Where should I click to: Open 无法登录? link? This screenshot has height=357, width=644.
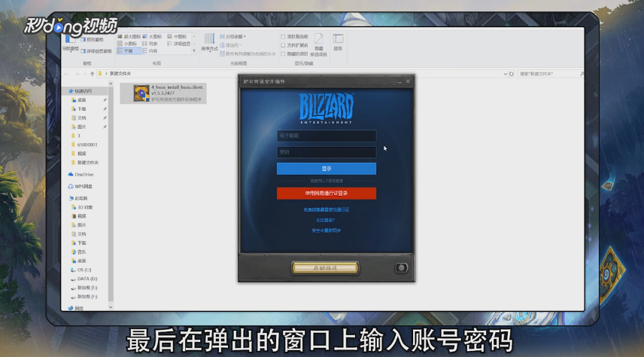(325, 220)
